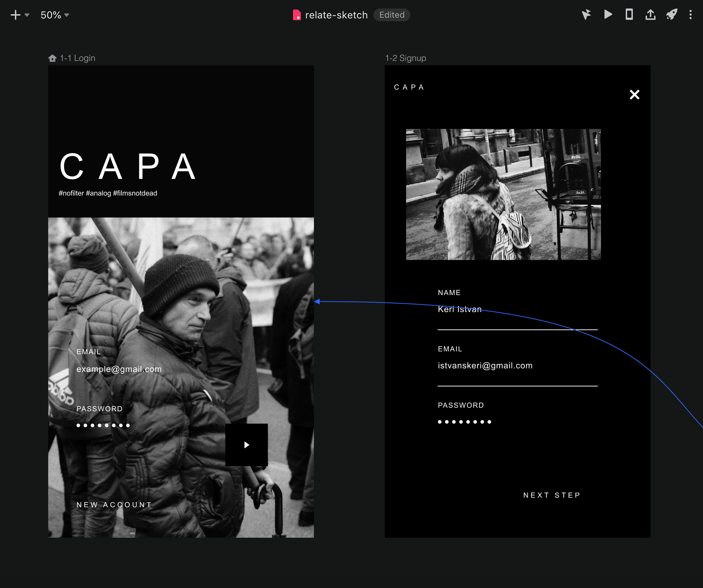
Task: Click the black play button on Login screen
Action: pyautogui.click(x=247, y=445)
